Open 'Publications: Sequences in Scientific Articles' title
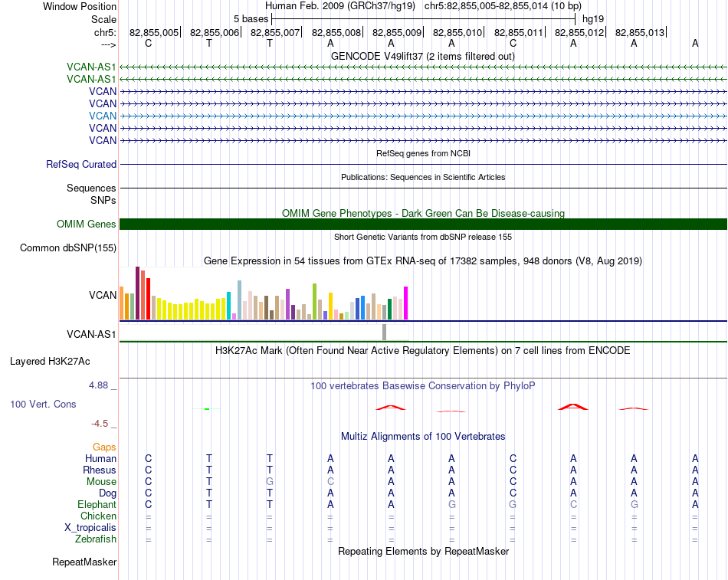728x580 pixels. [423, 177]
